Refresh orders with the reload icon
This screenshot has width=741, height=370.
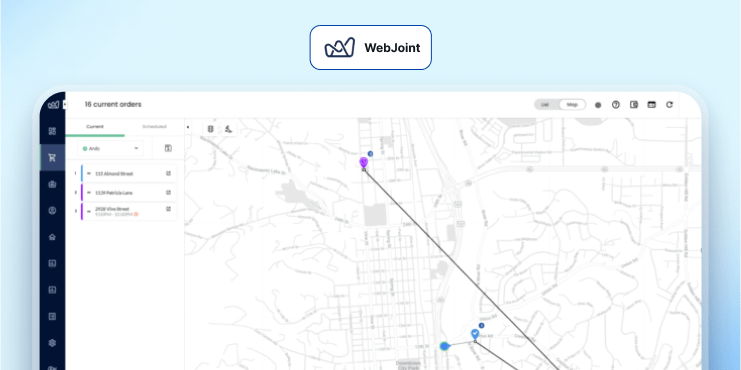pyautogui.click(x=670, y=105)
